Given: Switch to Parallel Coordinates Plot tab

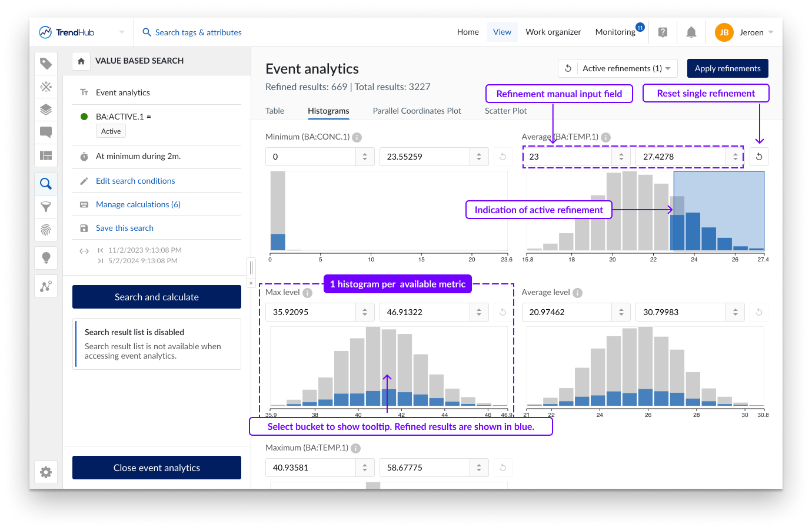Looking at the screenshot, I should click(x=417, y=111).
